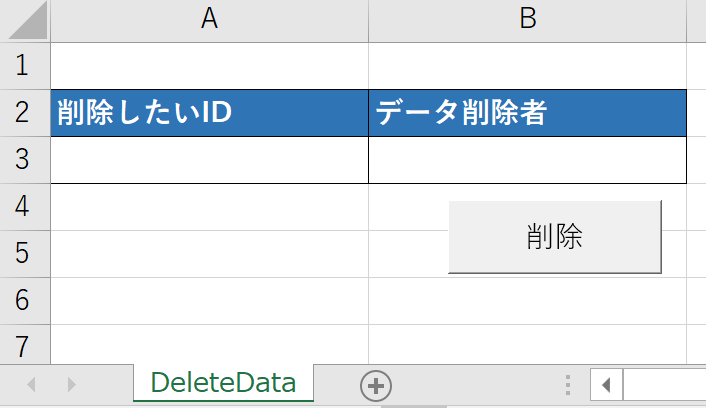Select row 2 header
The height and width of the screenshot is (408, 706).
(25, 113)
